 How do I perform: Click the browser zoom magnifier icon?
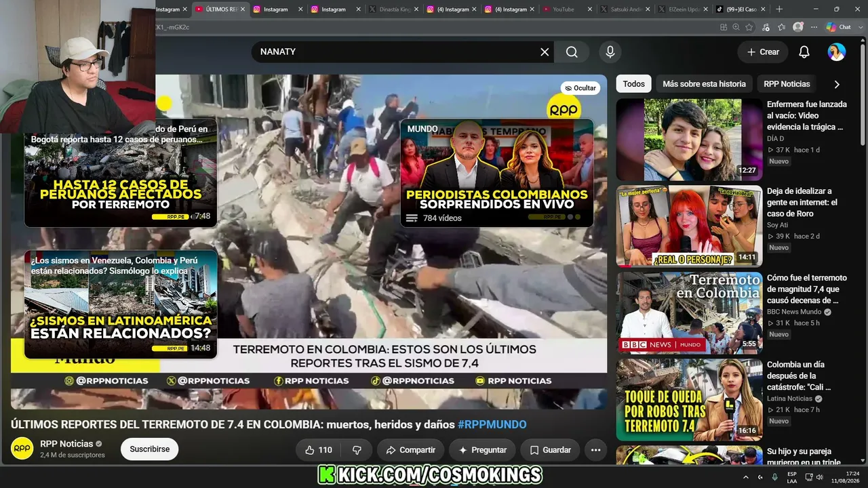point(736,27)
